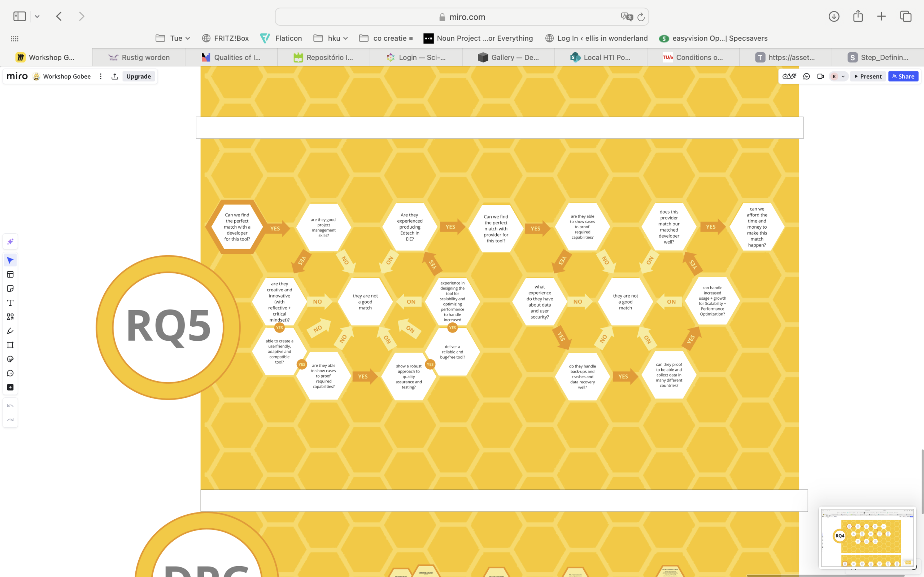Viewport: 924px width, 577px height.
Task: Select the Pen drawing tool
Action: point(10,331)
